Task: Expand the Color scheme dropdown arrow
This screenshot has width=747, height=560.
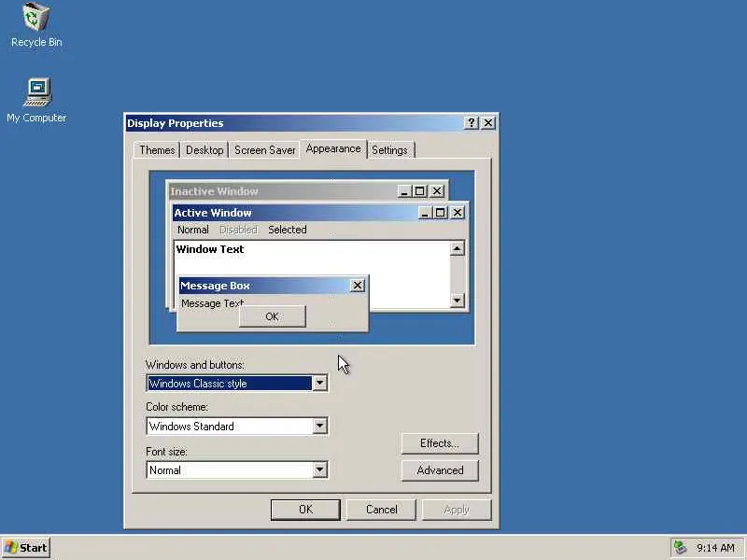Action: 319,426
